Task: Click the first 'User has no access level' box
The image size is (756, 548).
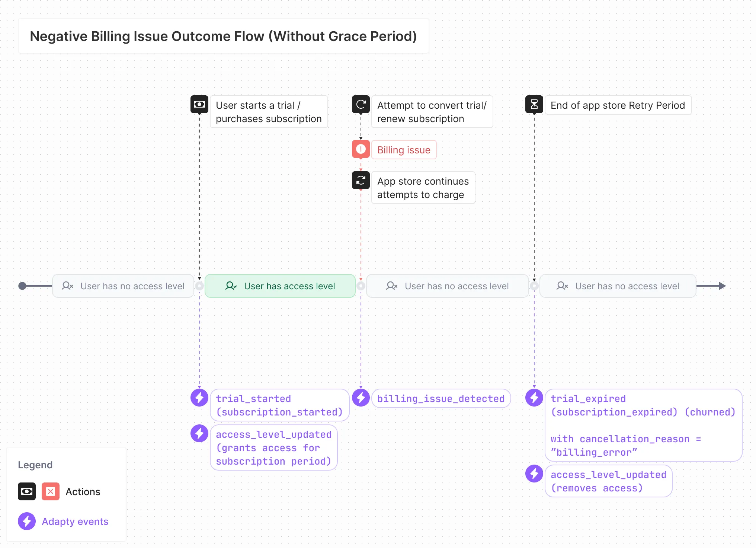Action: [123, 286]
